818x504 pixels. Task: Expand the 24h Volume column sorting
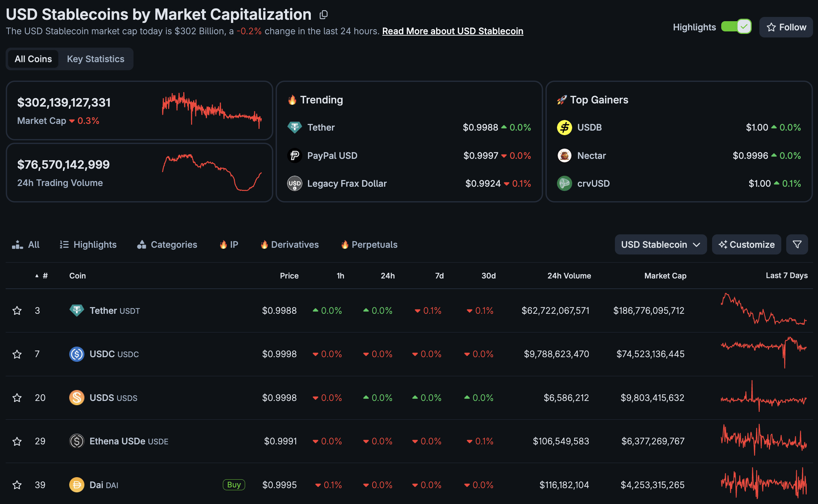569,276
